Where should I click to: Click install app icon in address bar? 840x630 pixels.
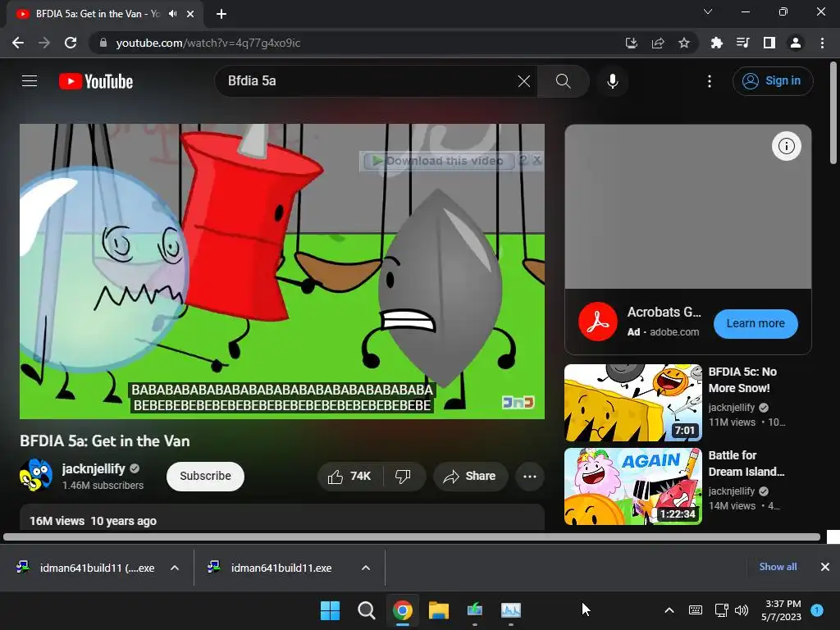tap(632, 43)
